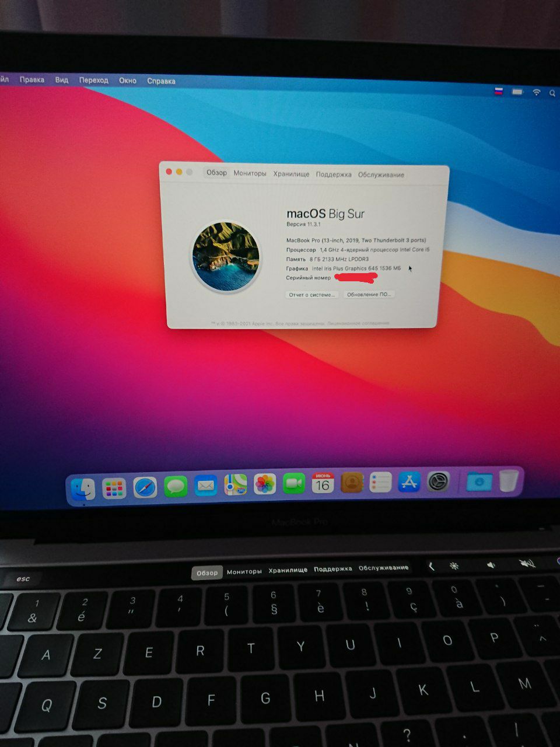Open the Лицензионное соглашение link
The height and width of the screenshot is (747, 560).
(358, 323)
